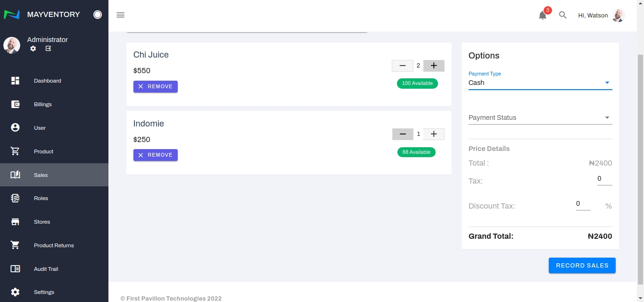Click the administrator settings gear icon
This screenshot has height=302, width=644.
pos(33,49)
